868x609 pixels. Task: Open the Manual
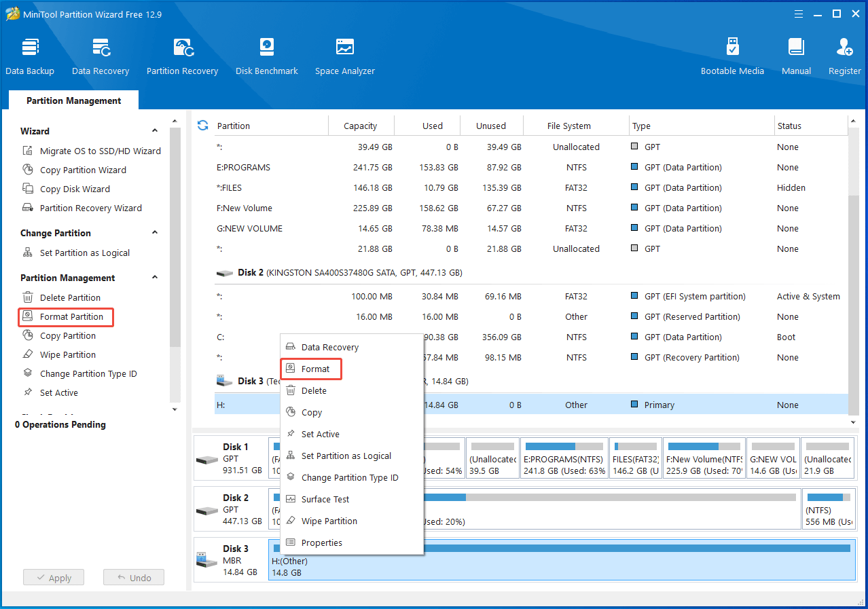796,57
